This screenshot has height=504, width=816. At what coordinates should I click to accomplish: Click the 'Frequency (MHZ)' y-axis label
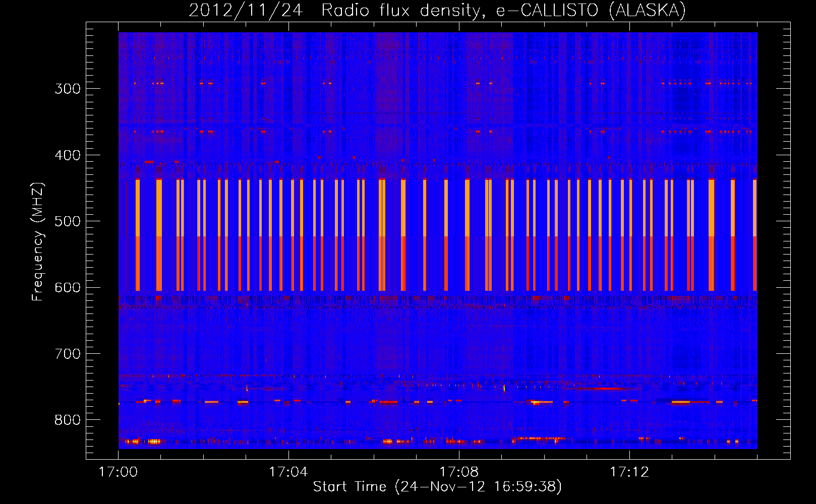coord(38,242)
